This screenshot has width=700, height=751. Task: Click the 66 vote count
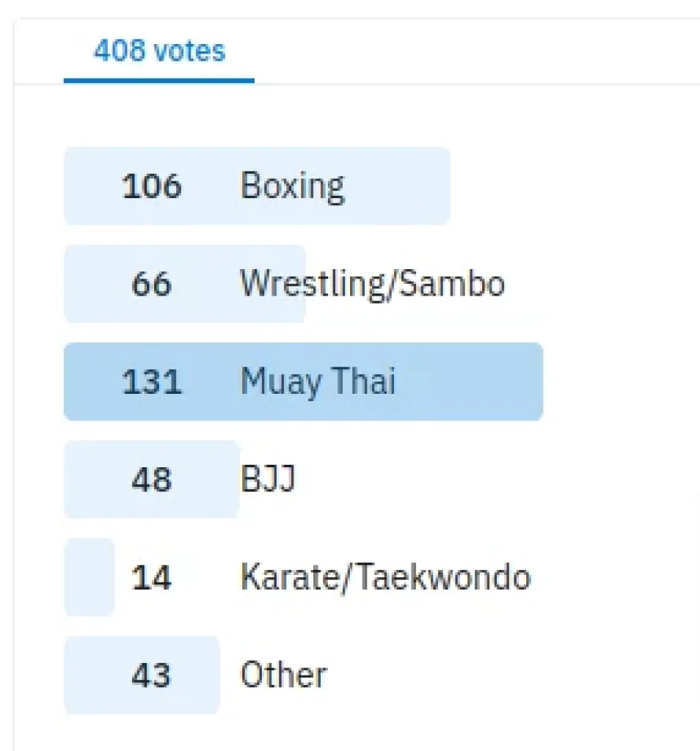151,284
